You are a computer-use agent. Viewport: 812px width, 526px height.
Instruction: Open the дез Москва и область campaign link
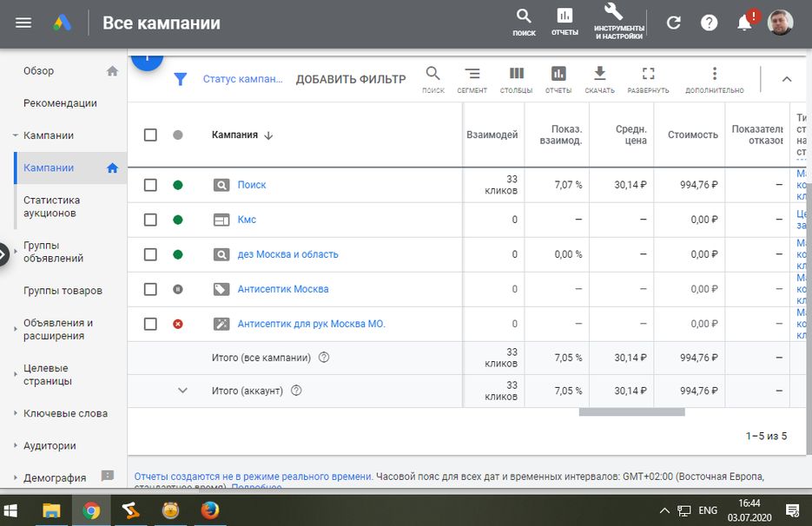287,254
